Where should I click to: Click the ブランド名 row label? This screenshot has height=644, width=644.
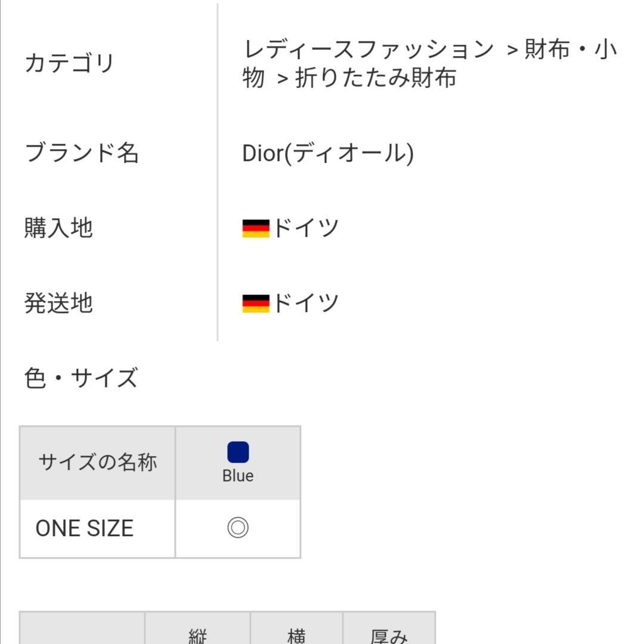coord(82,153)
